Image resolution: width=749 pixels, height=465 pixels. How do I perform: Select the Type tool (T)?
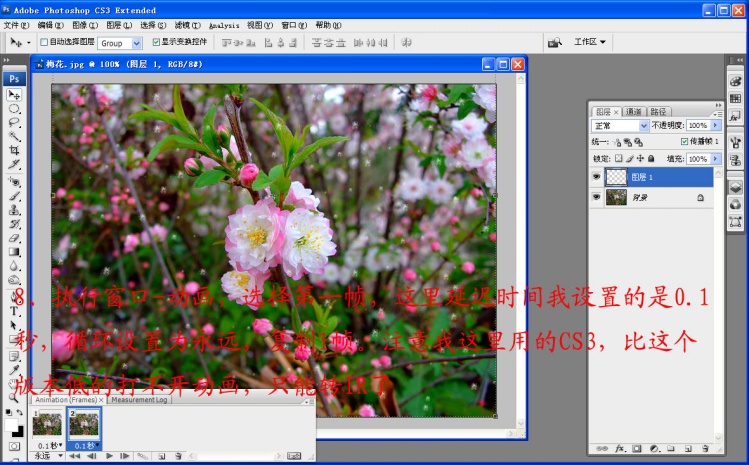point(14,311)
